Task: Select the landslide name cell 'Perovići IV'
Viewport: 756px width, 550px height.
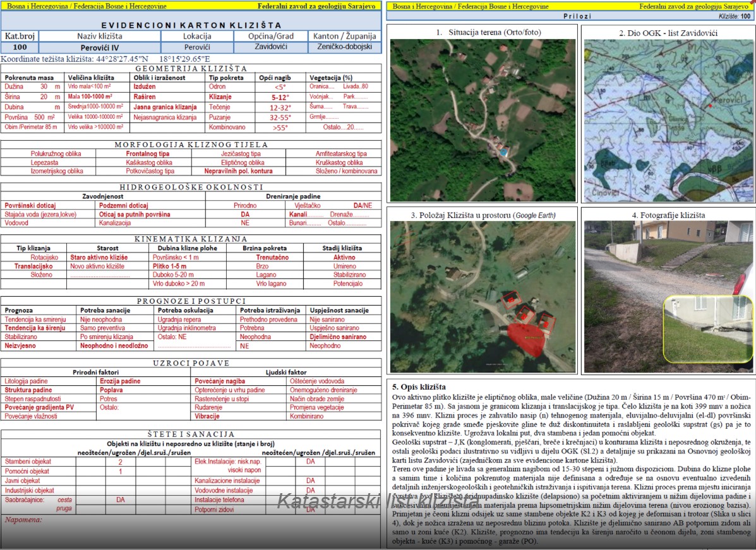Action: [99, 47]
